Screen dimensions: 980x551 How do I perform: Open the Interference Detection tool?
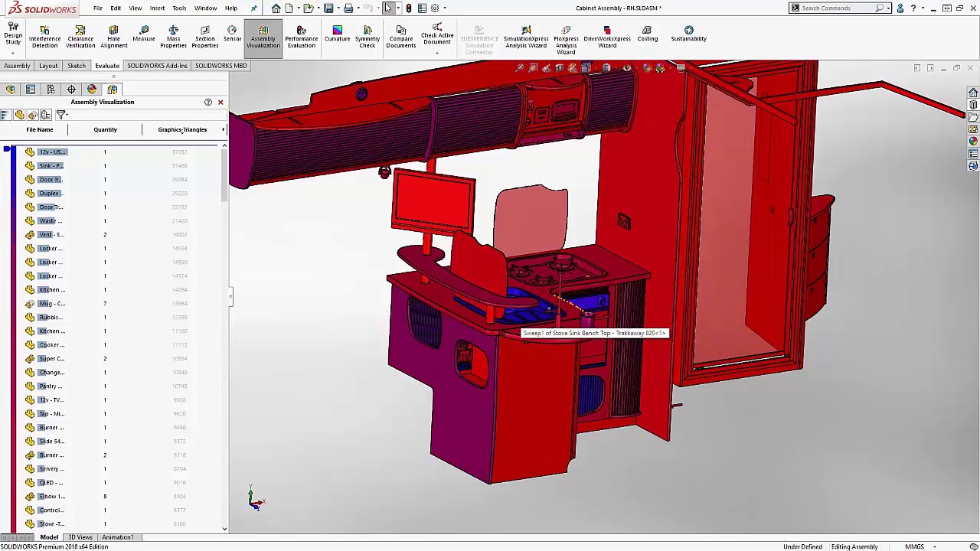pos(44,37)
